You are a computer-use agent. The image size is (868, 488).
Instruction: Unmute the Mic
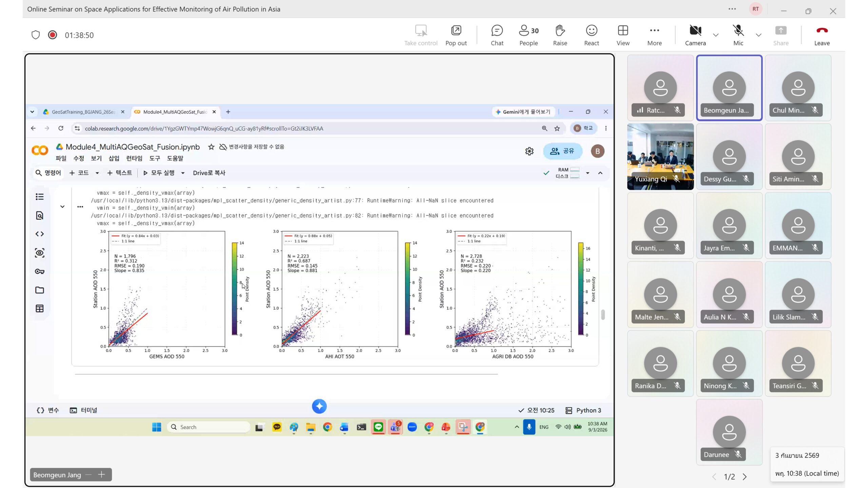738,35
